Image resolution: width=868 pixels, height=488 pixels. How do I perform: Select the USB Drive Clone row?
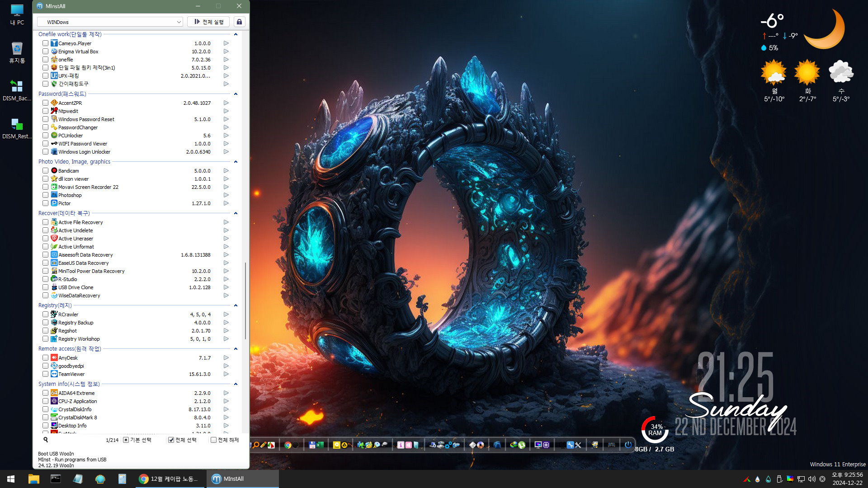point(136,287)
